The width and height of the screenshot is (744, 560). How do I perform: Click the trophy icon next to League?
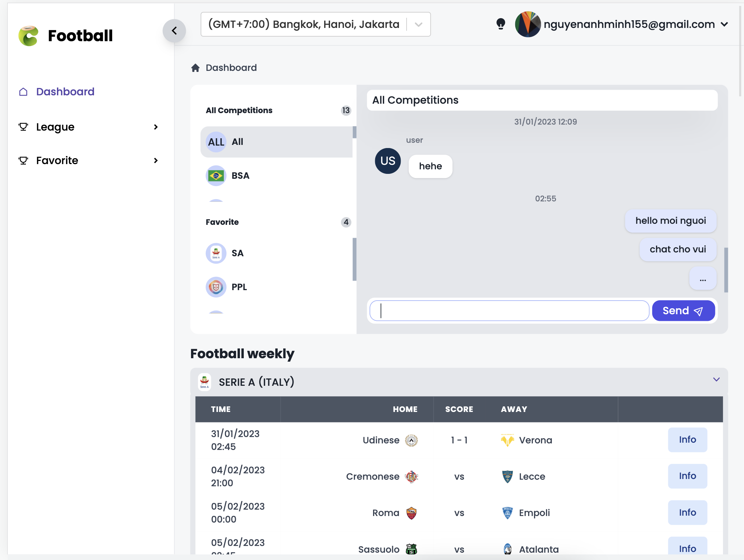pos(23,127)
